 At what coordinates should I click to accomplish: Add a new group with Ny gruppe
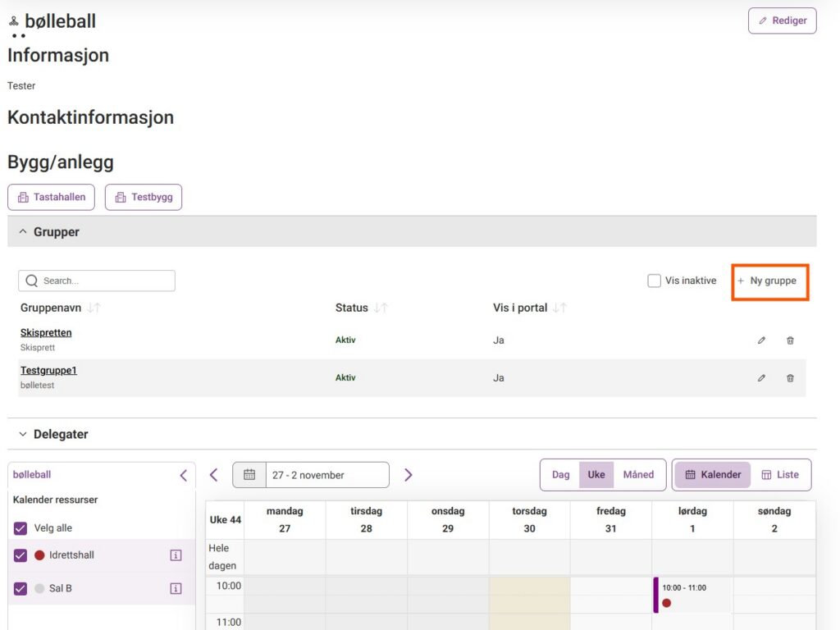click(769, 281)
